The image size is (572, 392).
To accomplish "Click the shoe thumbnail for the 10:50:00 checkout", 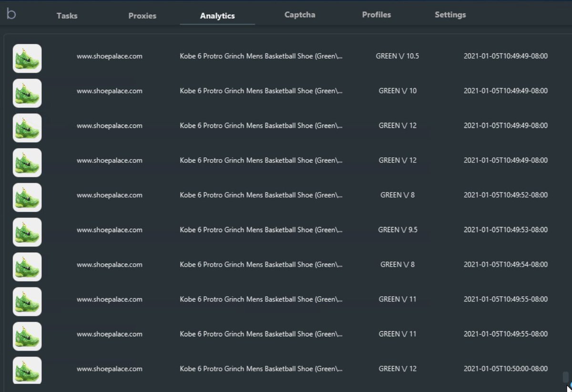I will [x=27, y=370].
